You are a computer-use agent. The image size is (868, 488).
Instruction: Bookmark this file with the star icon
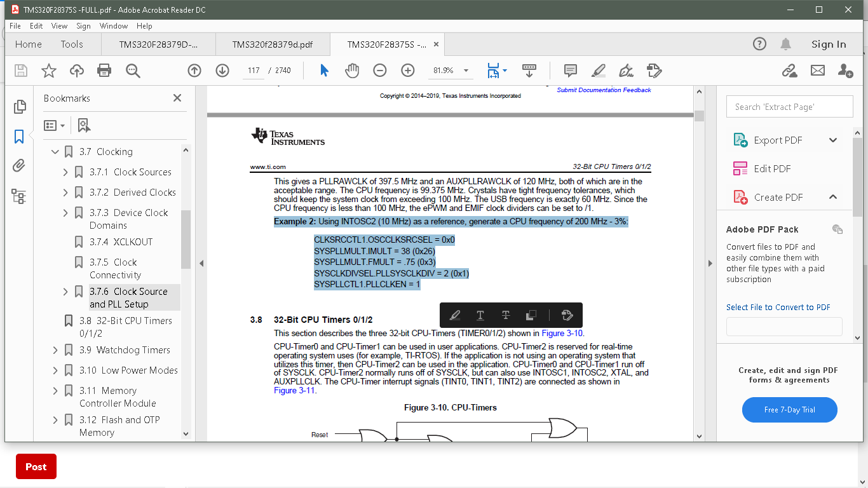49,71
